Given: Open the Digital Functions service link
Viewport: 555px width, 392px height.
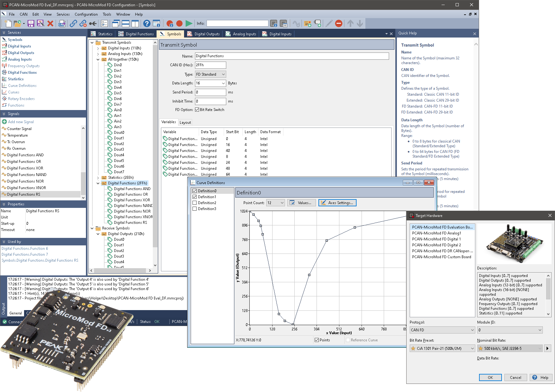Looking at the screenshot, I should click(x=22, y=72).
